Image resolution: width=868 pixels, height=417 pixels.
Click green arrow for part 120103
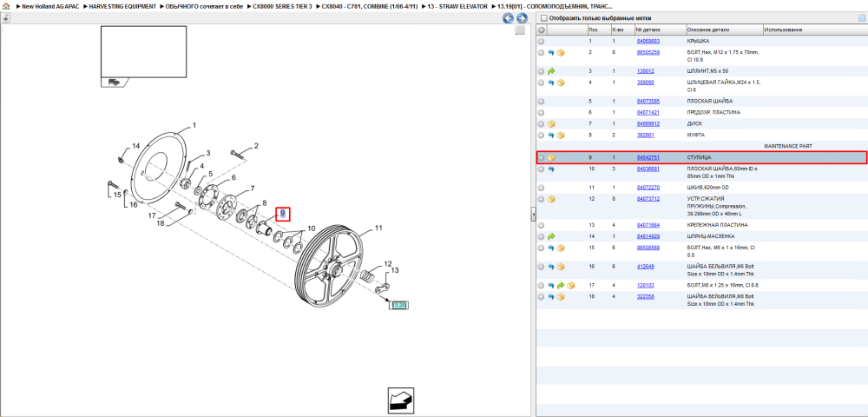(560, 285)
